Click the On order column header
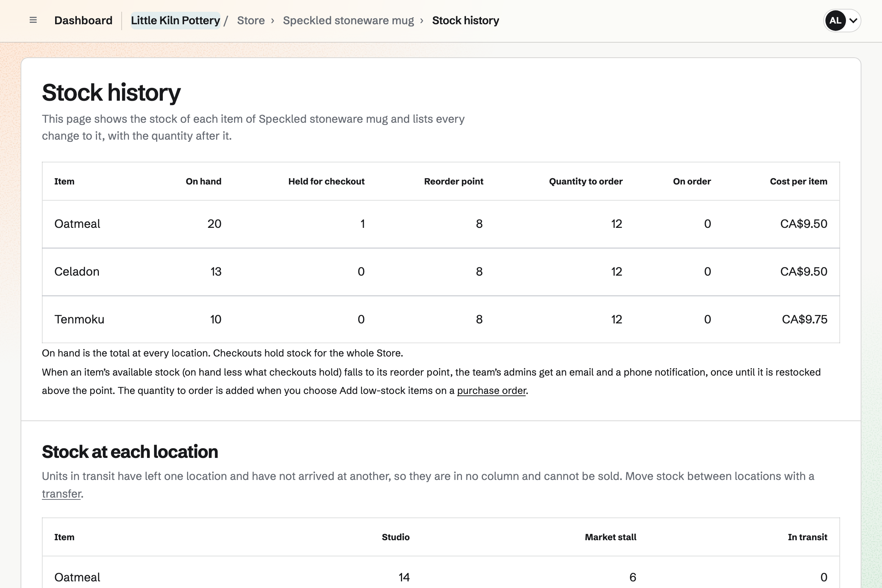The height and width of the screenshot is (588, 882). [692, 182]
